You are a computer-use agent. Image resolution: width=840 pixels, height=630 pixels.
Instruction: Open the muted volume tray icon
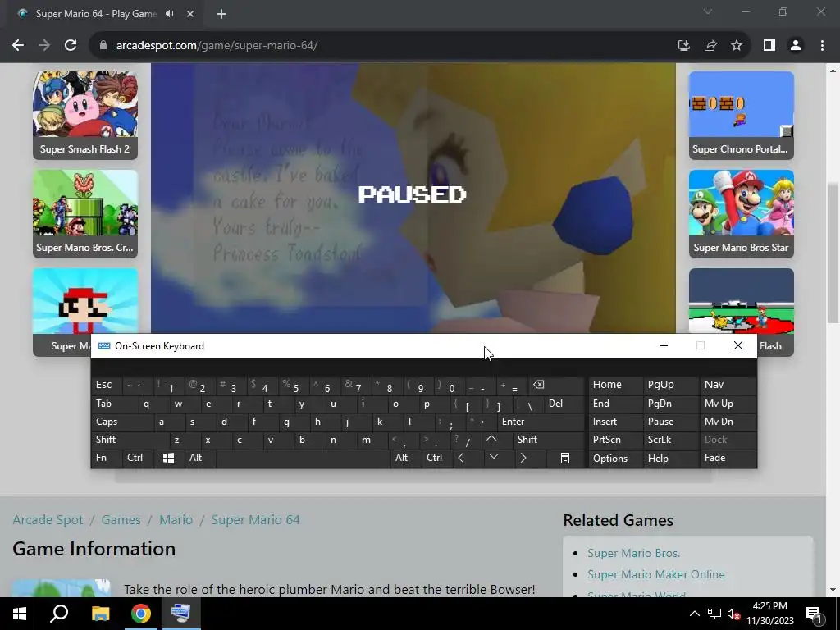(733, 614)
